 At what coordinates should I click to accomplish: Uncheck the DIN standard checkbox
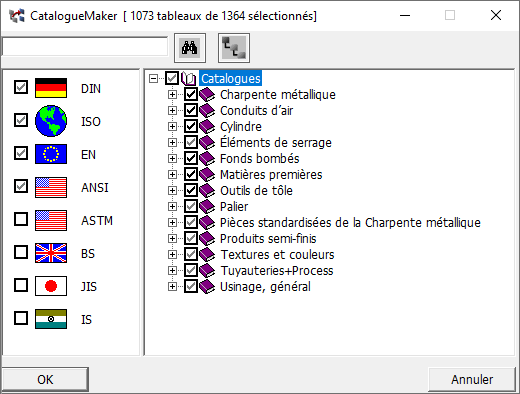pos(21,87)
